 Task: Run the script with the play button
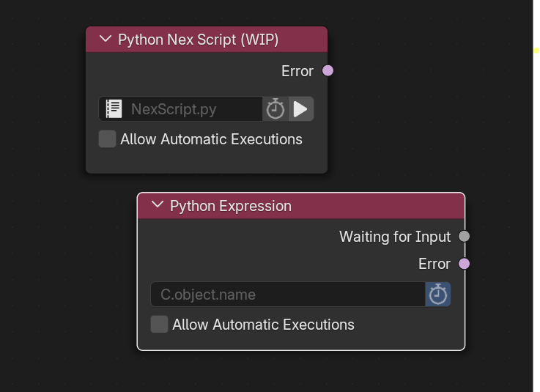(300, 109)
